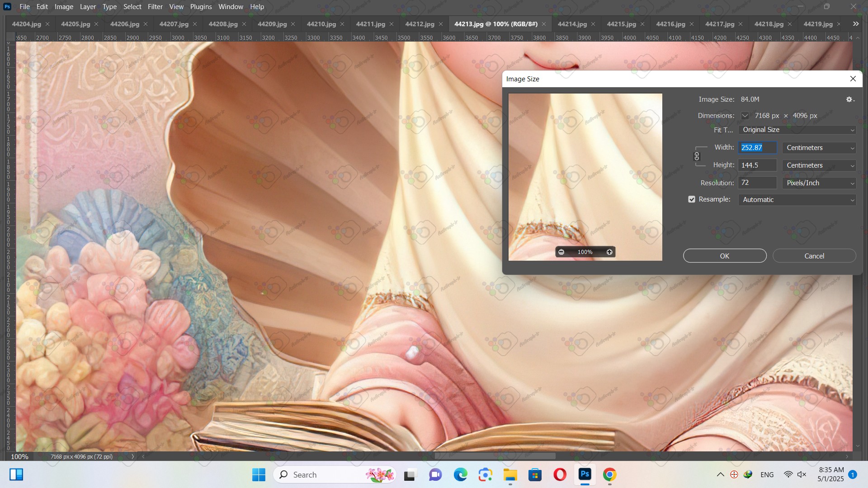Click the Photoshop logo icon in menu bar

7,7
